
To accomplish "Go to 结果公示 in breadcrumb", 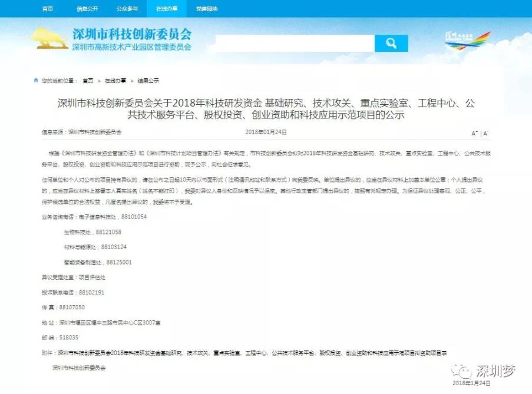I will (x=148, y=81).
